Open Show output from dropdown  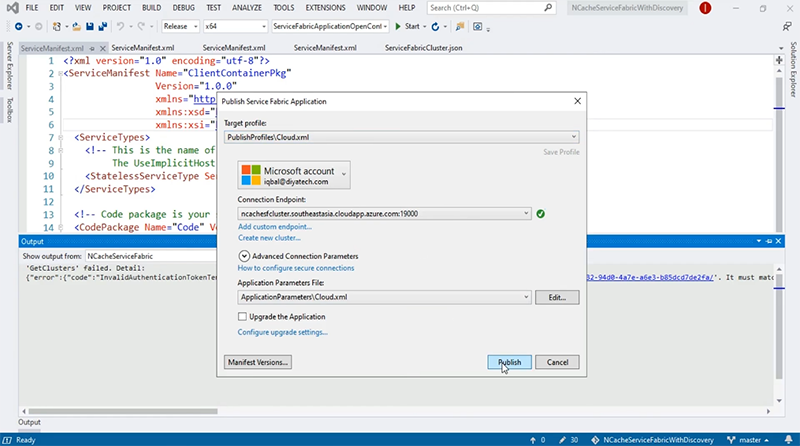point(151,256)
